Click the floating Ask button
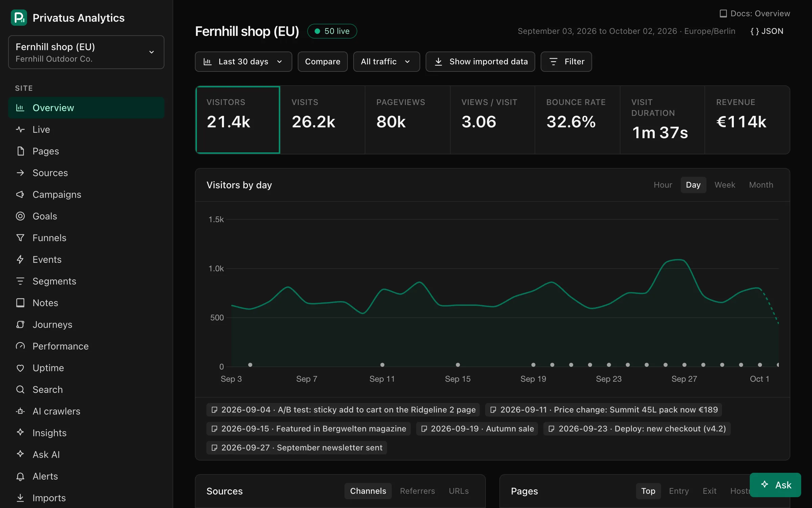This screenshot has height=508, width=812. point(775,485)
